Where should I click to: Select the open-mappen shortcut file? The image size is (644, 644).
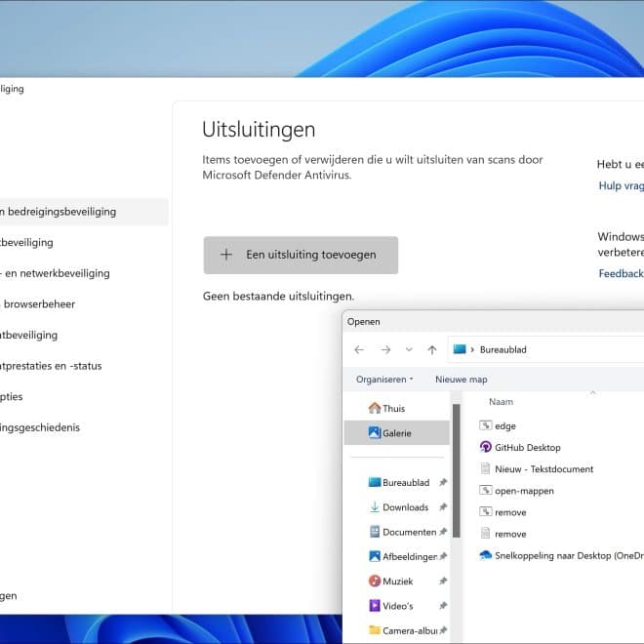click(524, 491)
